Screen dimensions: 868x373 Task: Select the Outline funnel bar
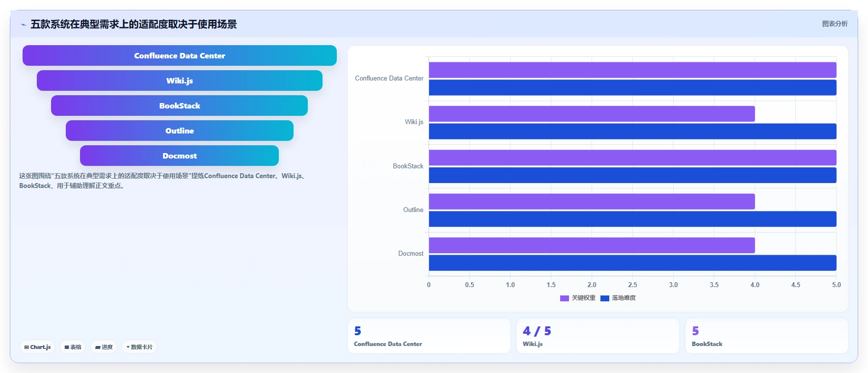180,131
